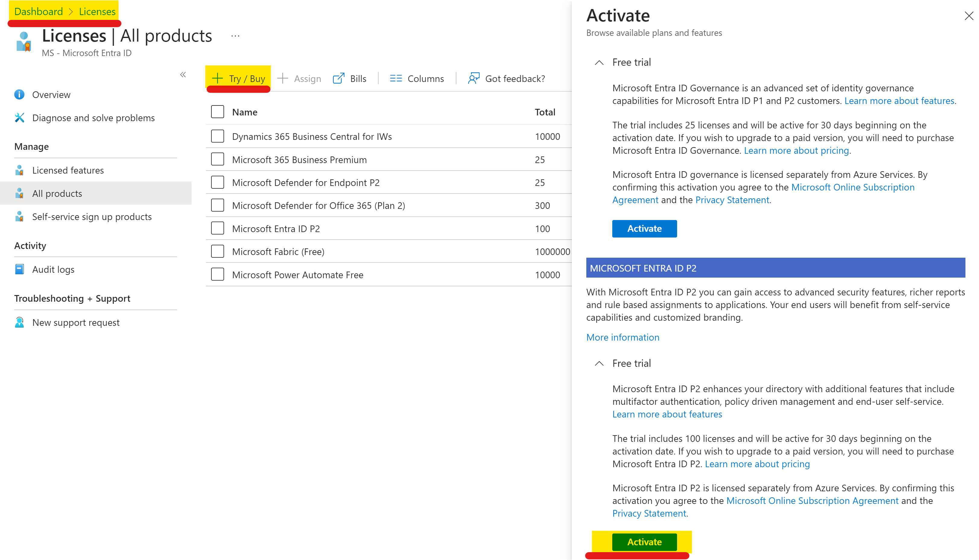Image resolution: width=979 pixels, height=560 pixels.
Task: Click the Try / Buy plus icon
Action: coord(217,78)
